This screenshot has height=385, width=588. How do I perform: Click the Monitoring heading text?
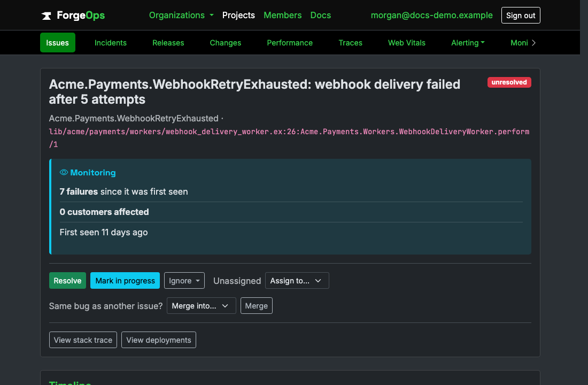click(x=92, y=173)
